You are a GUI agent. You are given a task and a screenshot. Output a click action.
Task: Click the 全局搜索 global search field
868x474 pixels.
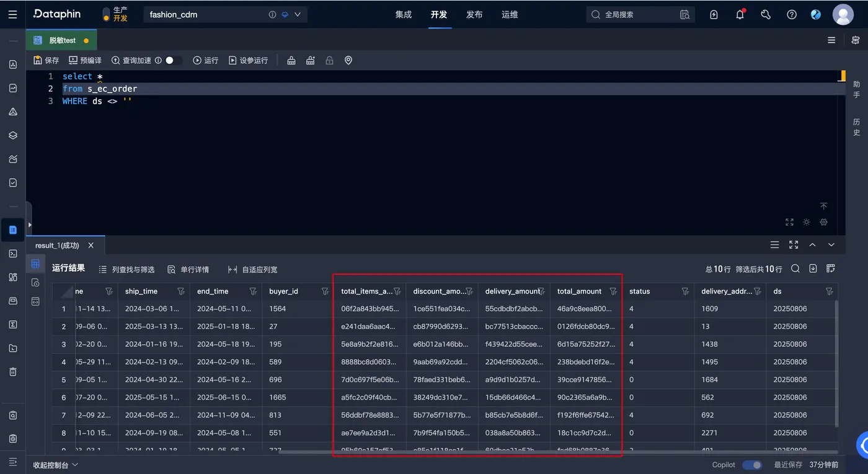coord(641,14)
